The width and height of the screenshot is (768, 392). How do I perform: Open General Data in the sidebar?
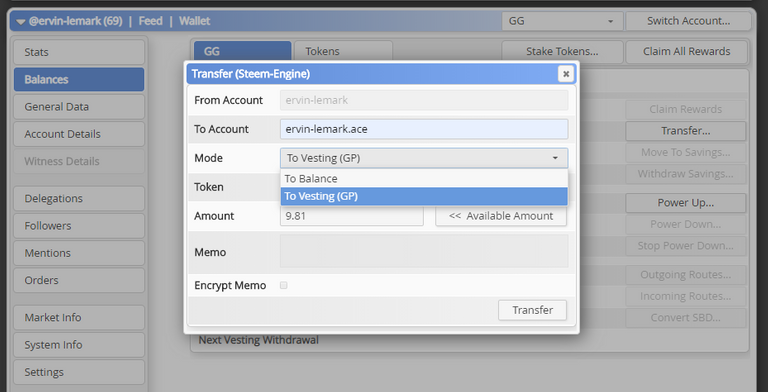coord(79,107)
